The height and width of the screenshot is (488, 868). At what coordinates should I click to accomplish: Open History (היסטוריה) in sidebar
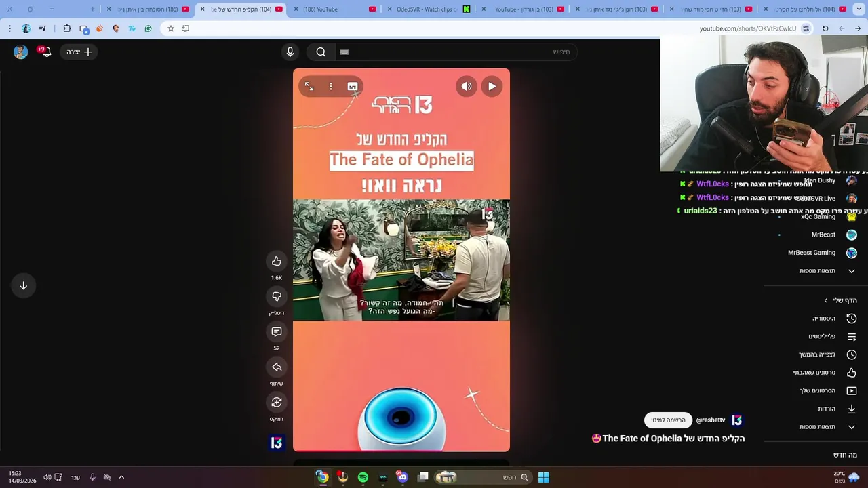click(x=834, y=319)
